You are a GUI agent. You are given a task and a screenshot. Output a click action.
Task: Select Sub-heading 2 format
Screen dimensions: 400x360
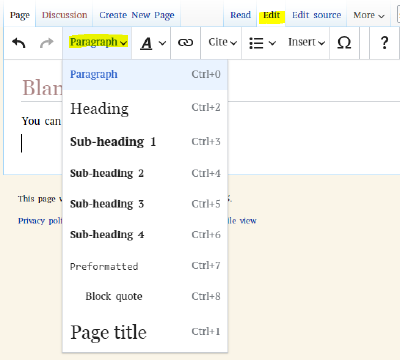click(145, 173)
